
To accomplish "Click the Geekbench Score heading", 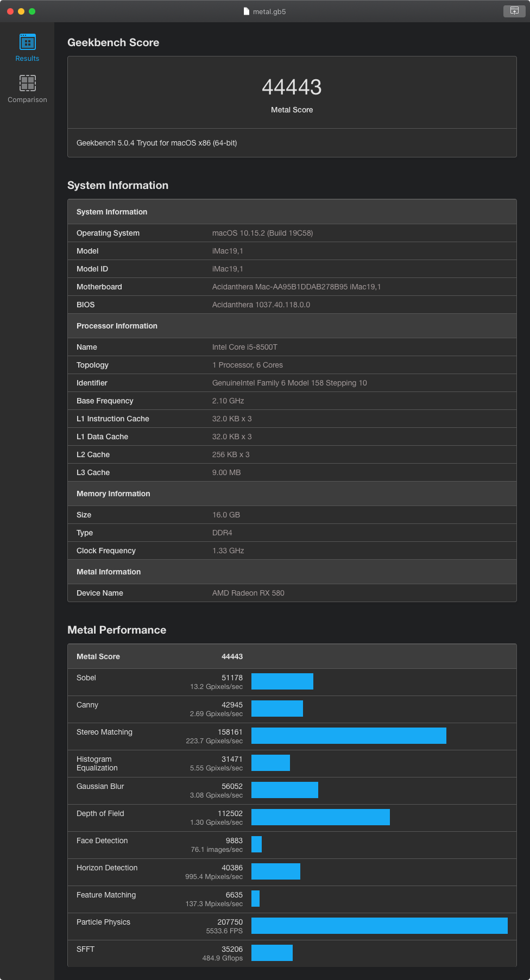I will [113, 42].
